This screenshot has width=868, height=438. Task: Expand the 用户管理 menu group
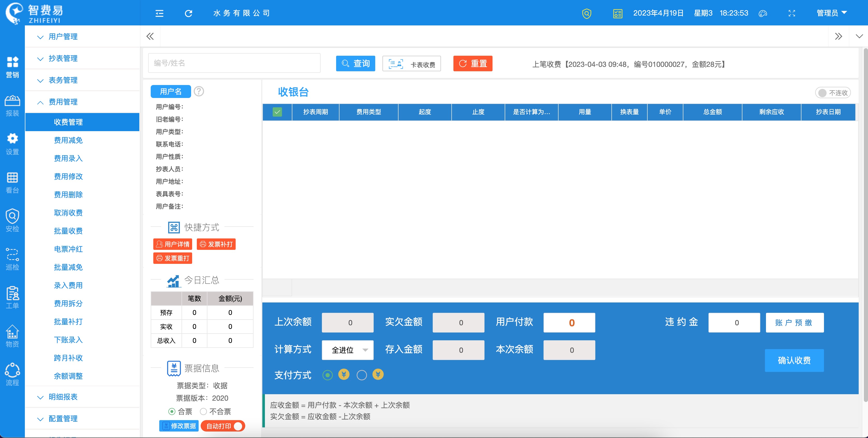point(82,37)
